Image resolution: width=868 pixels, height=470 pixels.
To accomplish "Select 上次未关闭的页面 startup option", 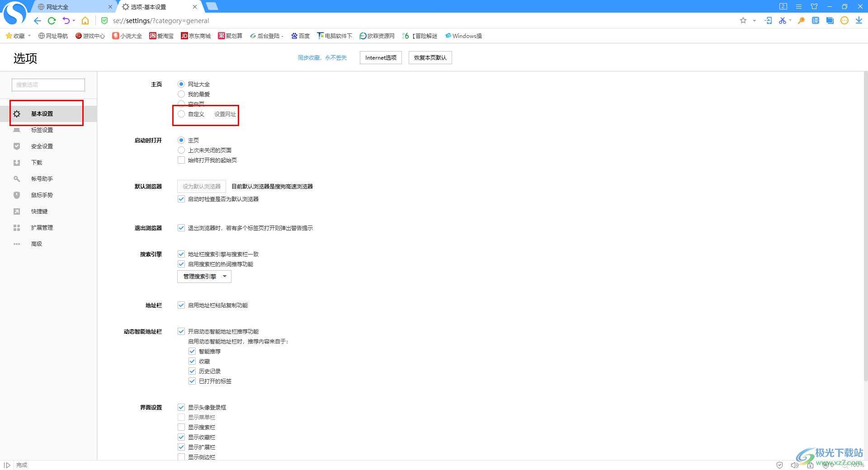I will pyautogui.click(x=181, y=150).
